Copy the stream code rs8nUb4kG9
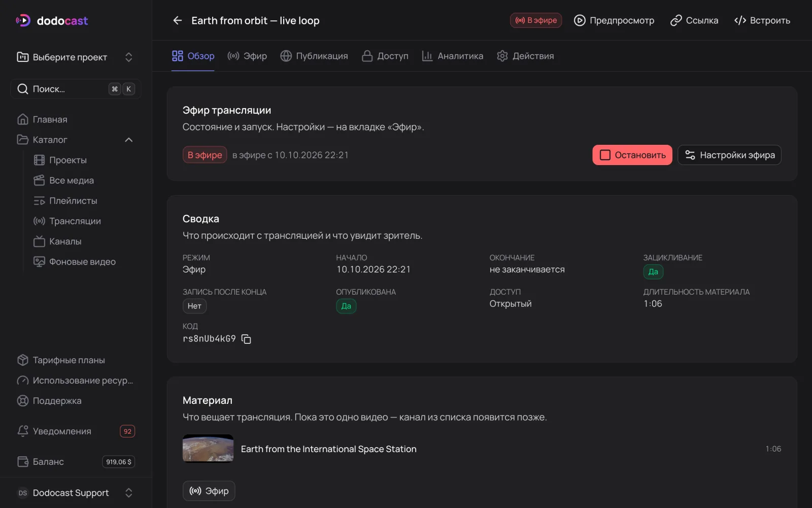Screen dimensions: 812x508 click(246, 339)
